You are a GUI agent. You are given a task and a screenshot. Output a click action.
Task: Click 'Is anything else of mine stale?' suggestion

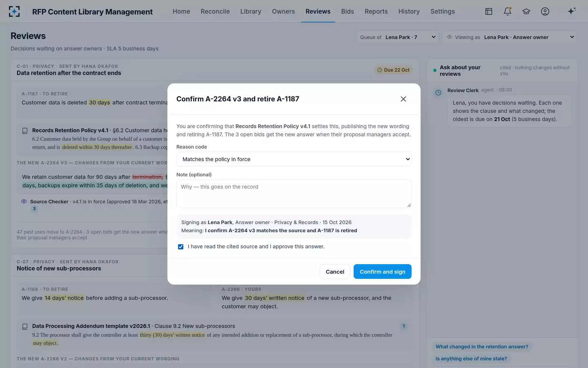471,359
